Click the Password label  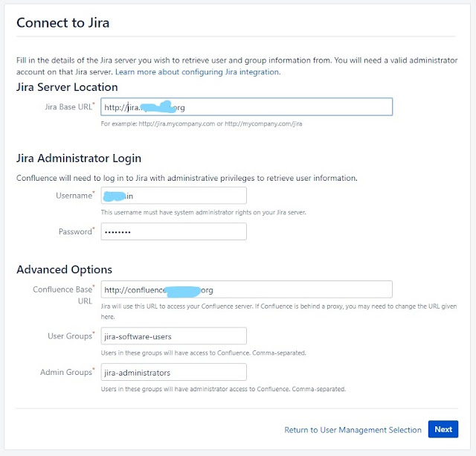pos(77,231)
